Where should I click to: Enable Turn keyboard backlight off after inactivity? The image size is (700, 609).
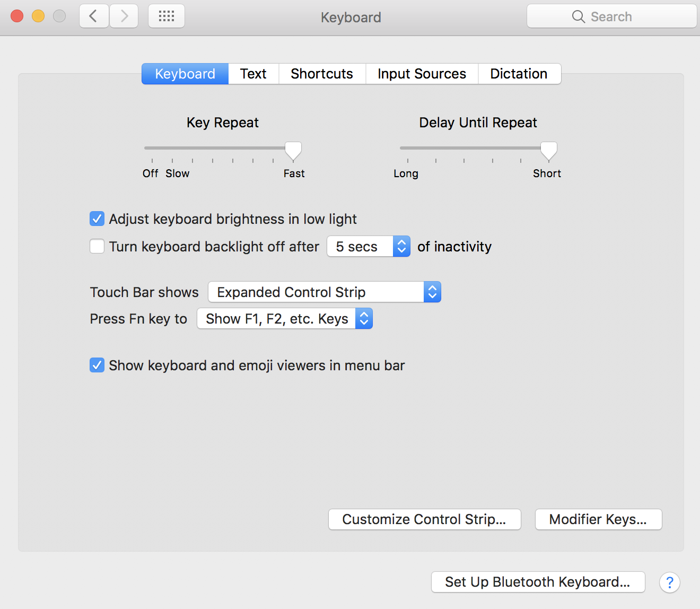pyautogui.click(x=97, y=246)
